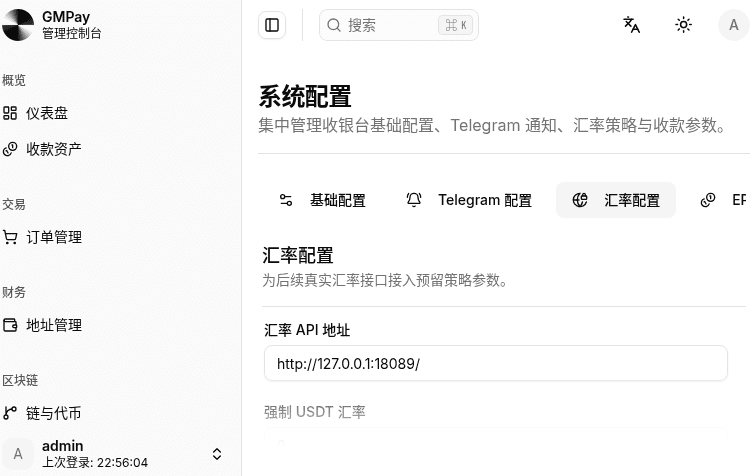Click the GMPay title text
This screenshot has width=756, height=476.
click(x=66, y=17)
